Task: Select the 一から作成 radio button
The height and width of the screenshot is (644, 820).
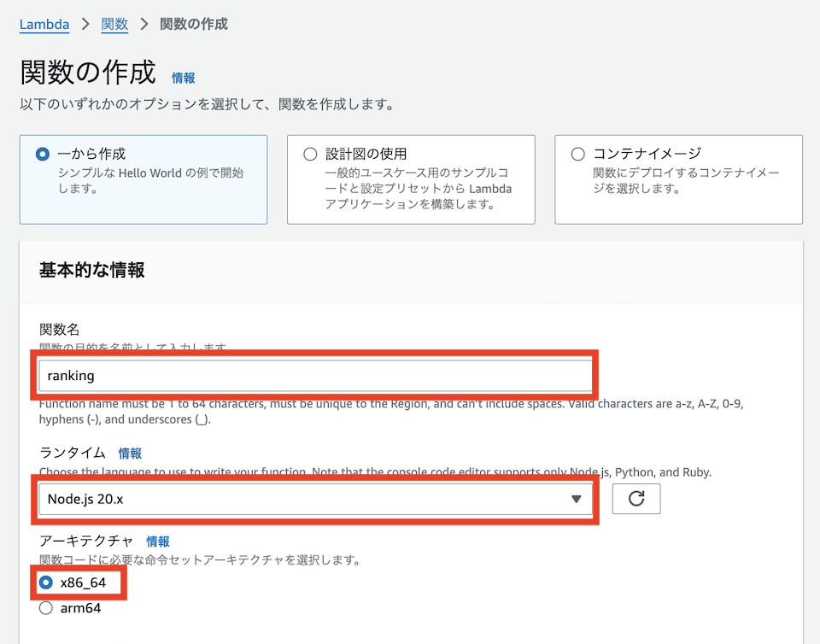Action: click(x=43, y=155)
